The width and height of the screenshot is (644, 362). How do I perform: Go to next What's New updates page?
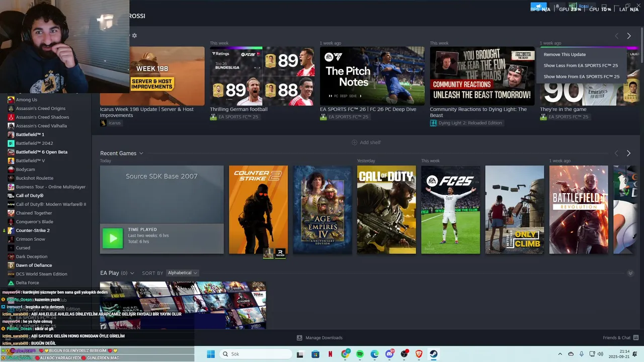tap(628, 36)
